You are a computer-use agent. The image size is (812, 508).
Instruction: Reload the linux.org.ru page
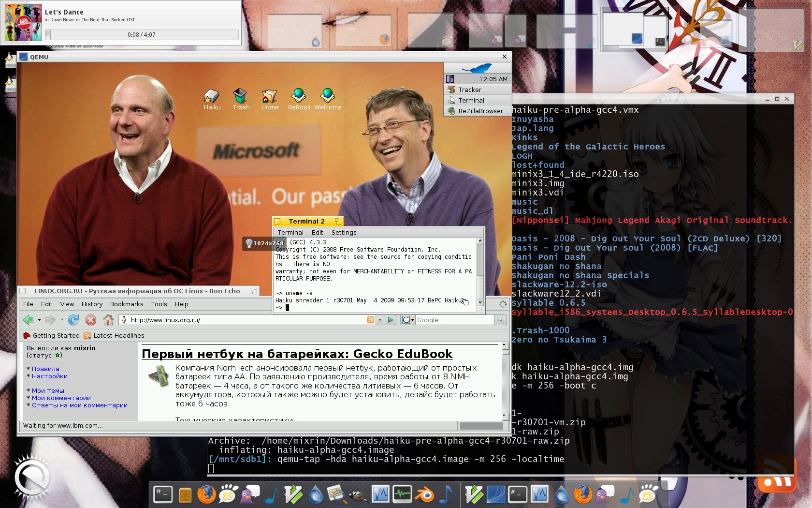(73, 320)
